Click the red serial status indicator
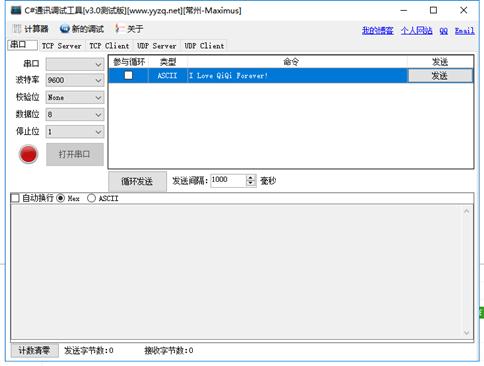 click(28, 154)
